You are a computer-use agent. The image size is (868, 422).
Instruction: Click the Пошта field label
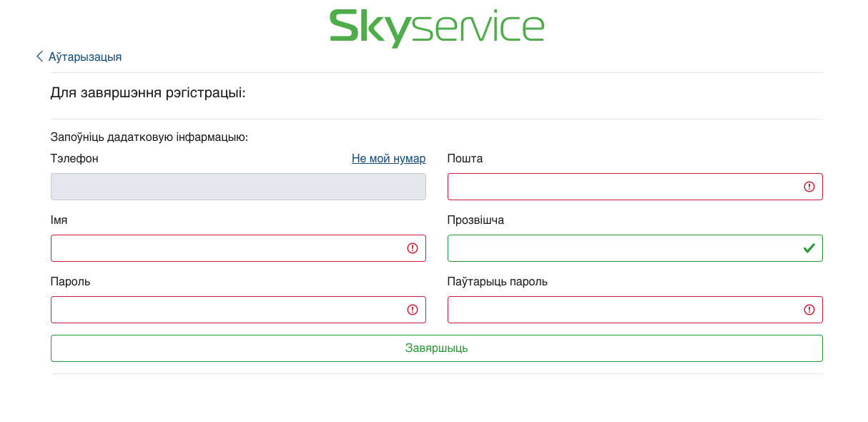click(465, 159)
